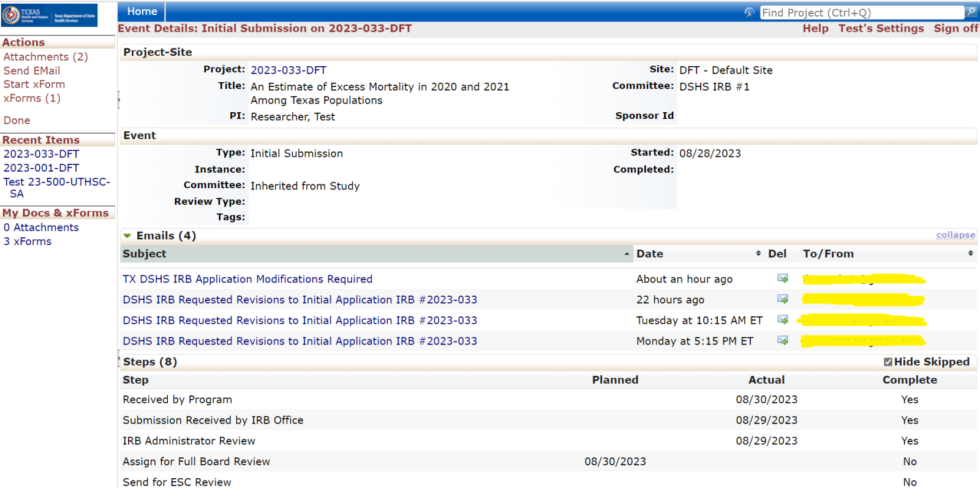Screen dimensions: 980x488
Task: Open the Home tab
Action: point(142,12)
